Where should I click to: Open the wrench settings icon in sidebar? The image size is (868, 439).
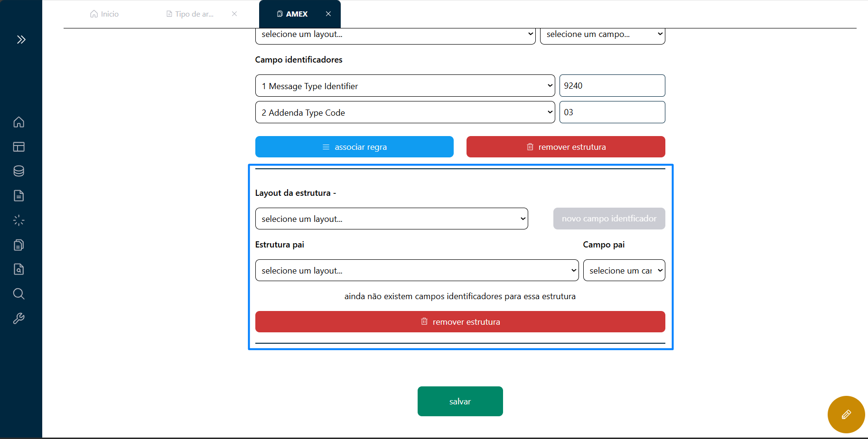(19, 319)
